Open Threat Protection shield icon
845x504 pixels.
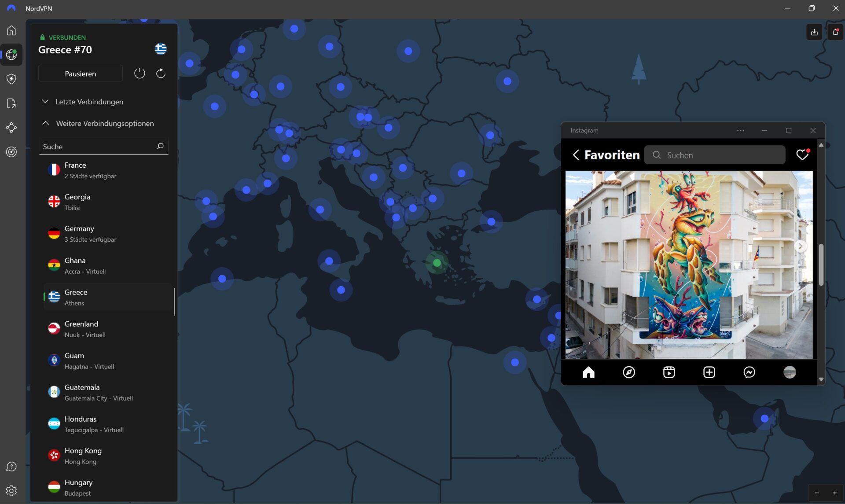(11, 79)
